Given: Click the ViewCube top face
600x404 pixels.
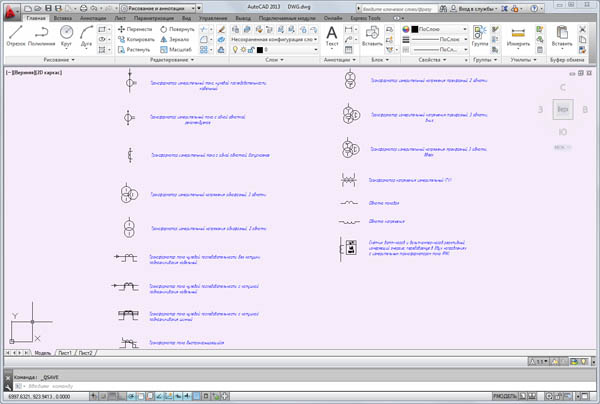Looking at the screenshot, I should [x=564, y=108].
